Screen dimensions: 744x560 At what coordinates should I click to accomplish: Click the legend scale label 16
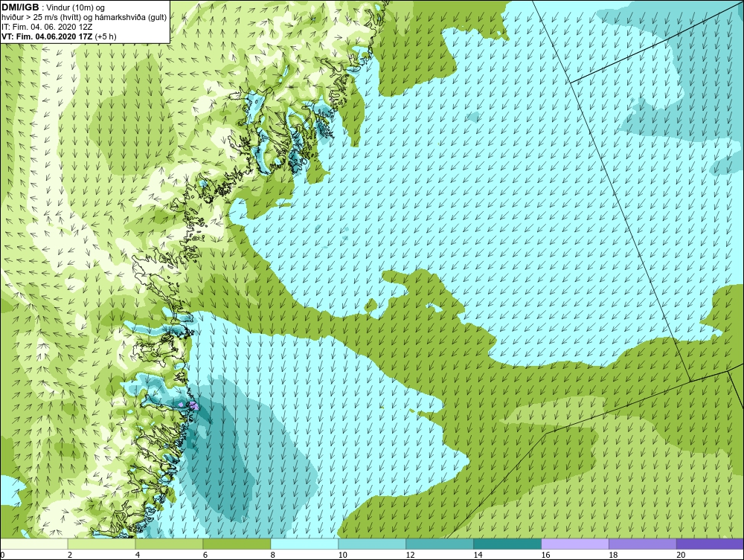pos(545,555)
